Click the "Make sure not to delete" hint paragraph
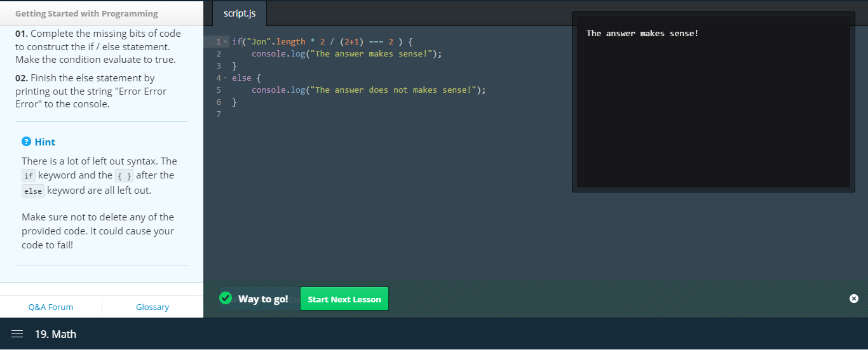Image resolution: width=868 pixels, height=350 pixels. [98, 231]
